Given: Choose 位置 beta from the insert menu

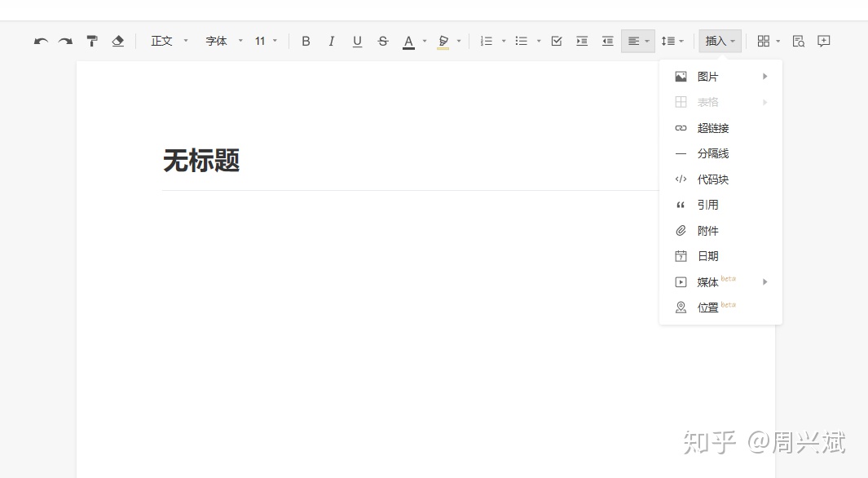Looking at the screenshot, I should (720, 308).
